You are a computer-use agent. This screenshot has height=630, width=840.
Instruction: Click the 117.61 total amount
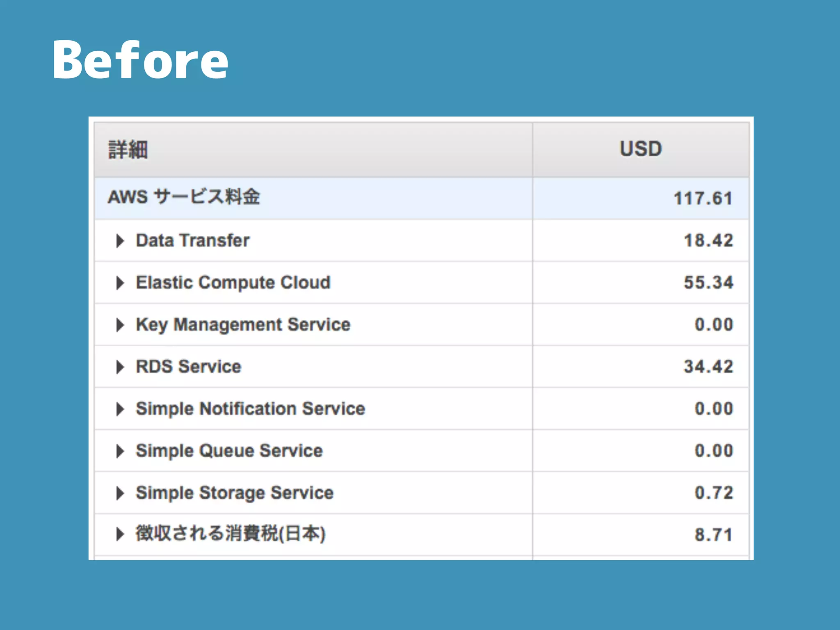click(x=703, y=199)
